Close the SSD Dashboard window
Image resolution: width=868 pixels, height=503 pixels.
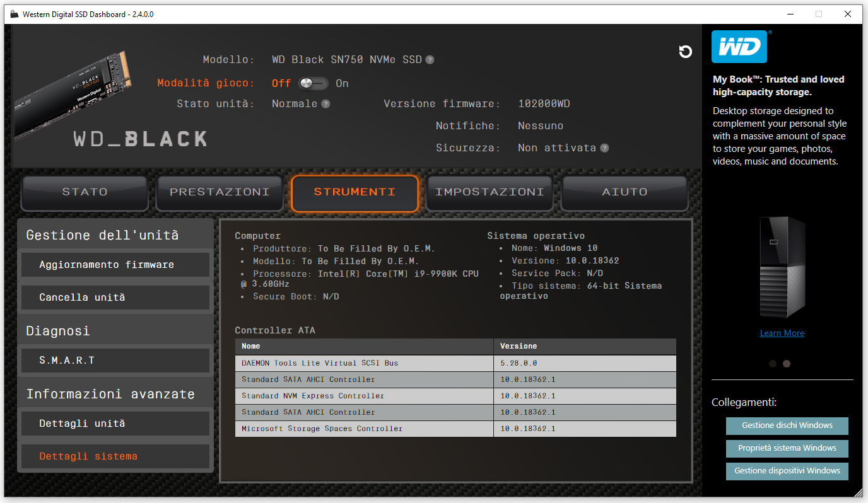tap(848, 14)
